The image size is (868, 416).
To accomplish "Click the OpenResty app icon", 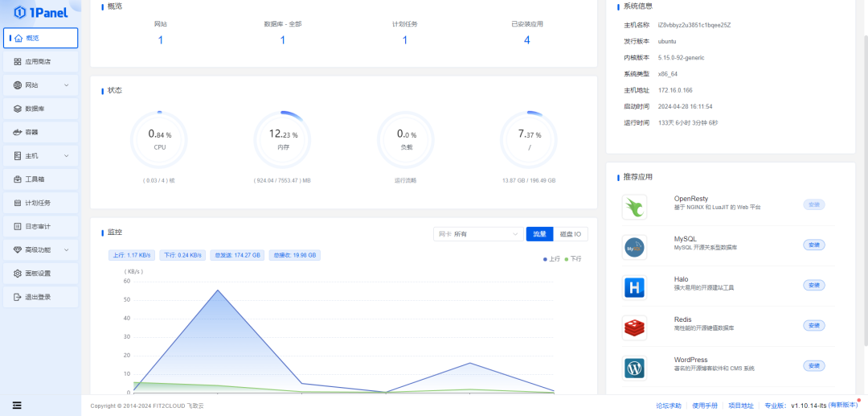I will 634,208.
